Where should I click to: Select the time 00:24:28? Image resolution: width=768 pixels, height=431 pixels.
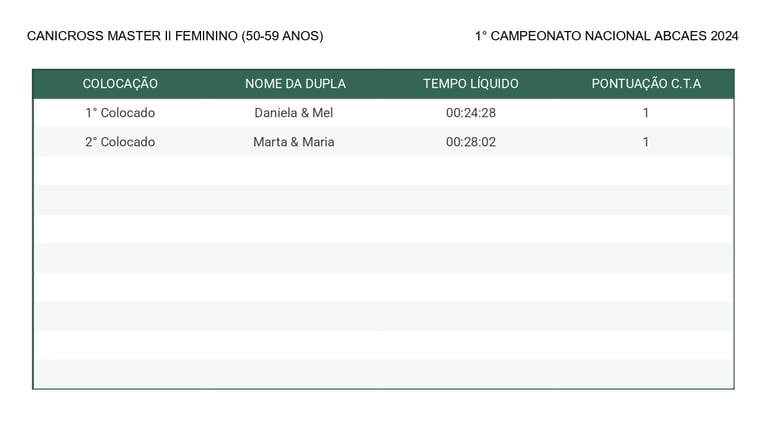pos(471,113)
